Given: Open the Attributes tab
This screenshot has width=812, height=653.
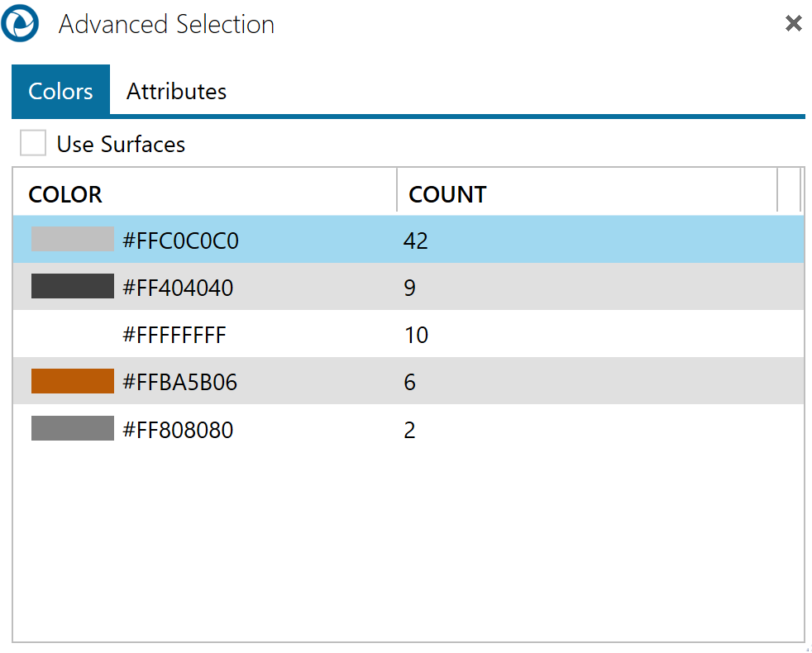Looking at the screenshot, I should (x=176, y=91).
